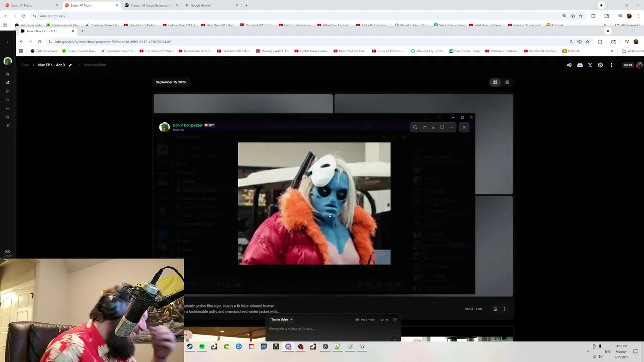
Task: Open the help icon in Flow header
Action: point(600,65)
